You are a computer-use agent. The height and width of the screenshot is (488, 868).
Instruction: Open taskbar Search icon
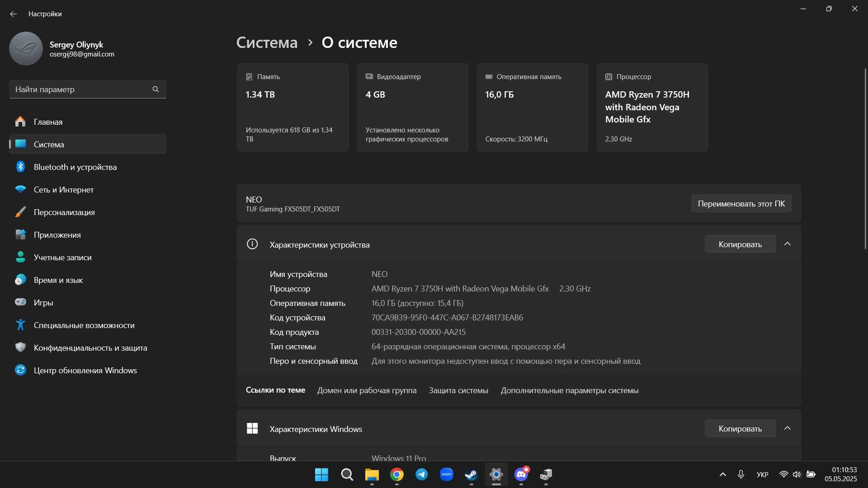point(347,474)
